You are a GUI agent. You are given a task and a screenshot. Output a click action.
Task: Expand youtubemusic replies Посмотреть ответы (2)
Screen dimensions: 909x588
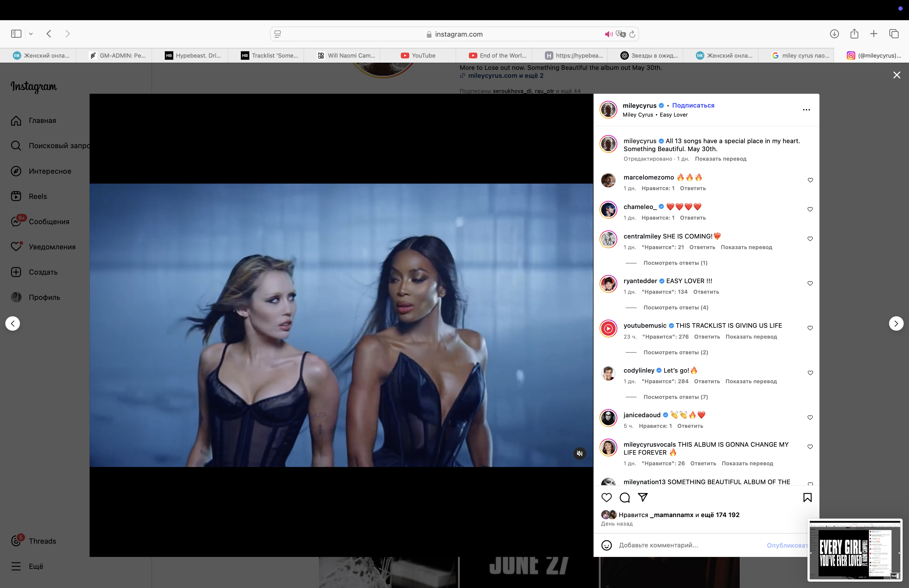(x=676, y=353)
